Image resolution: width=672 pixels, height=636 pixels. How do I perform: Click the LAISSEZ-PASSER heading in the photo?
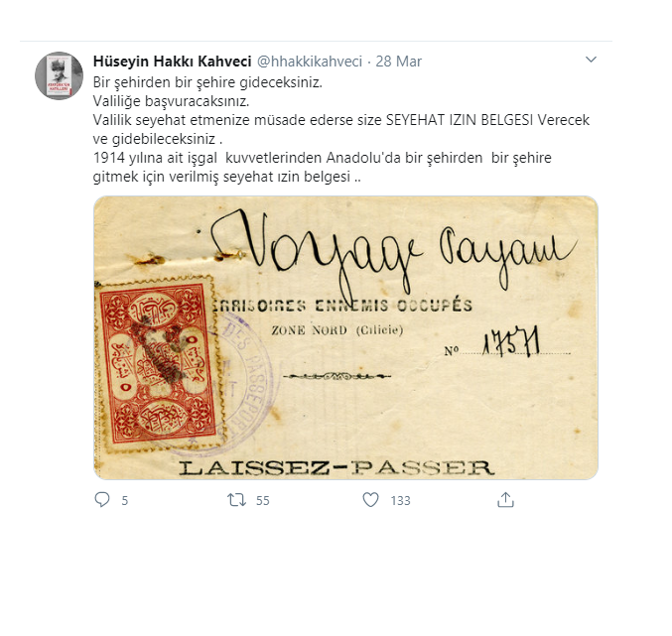click(336, 467)
